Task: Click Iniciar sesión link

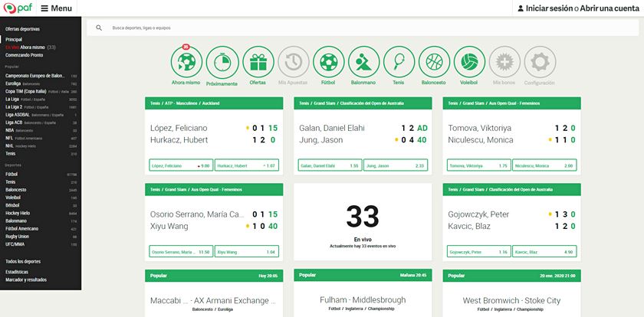Action: (x=549, y=8)
